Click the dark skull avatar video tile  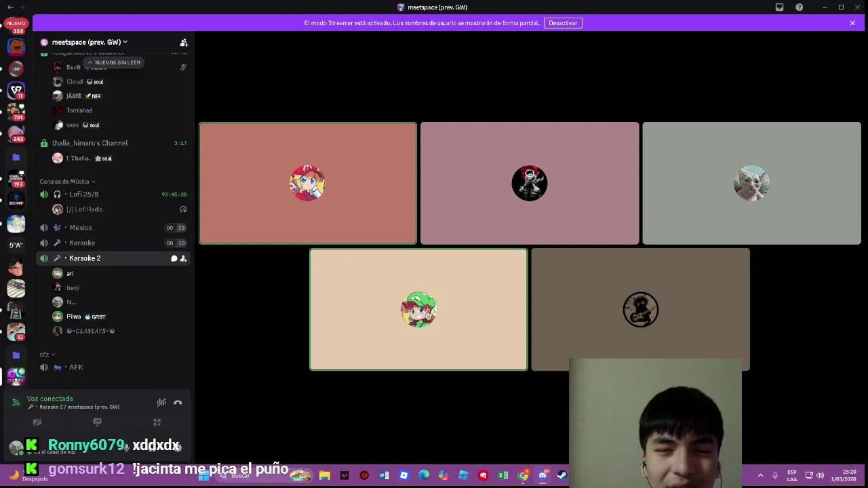tap(530, 183)
